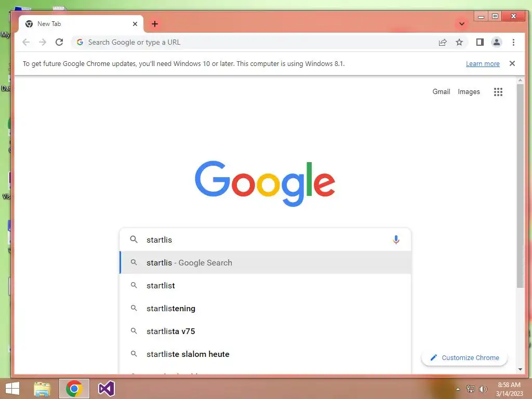Screen dimensions: 532x399
Task: Open Google Images link
Action: pos(469,91)
